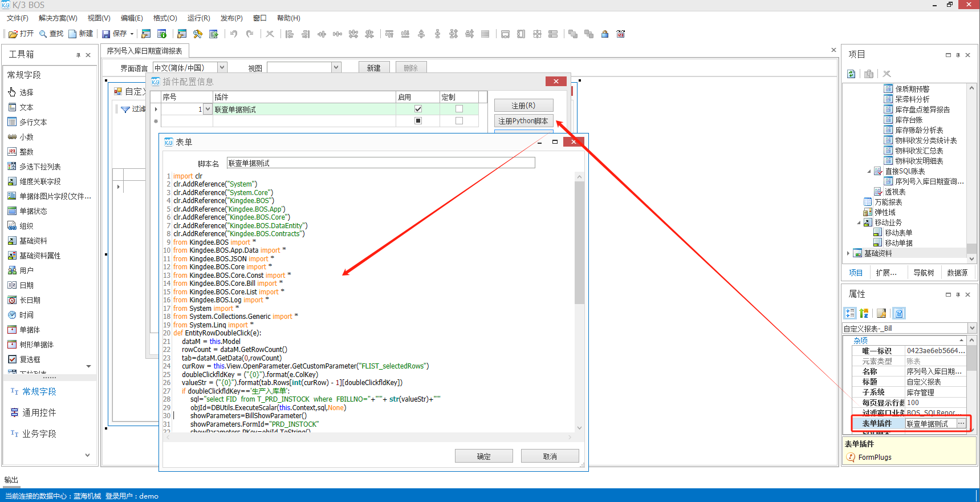Click categorized view icon in 属性 panel
980x502 pixels.
tap(850, 313)
